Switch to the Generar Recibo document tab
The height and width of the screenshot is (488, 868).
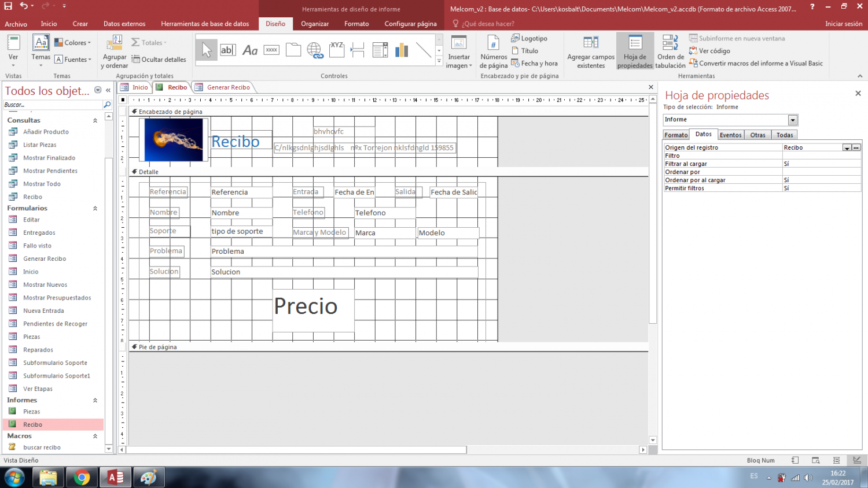pos(223,87)
